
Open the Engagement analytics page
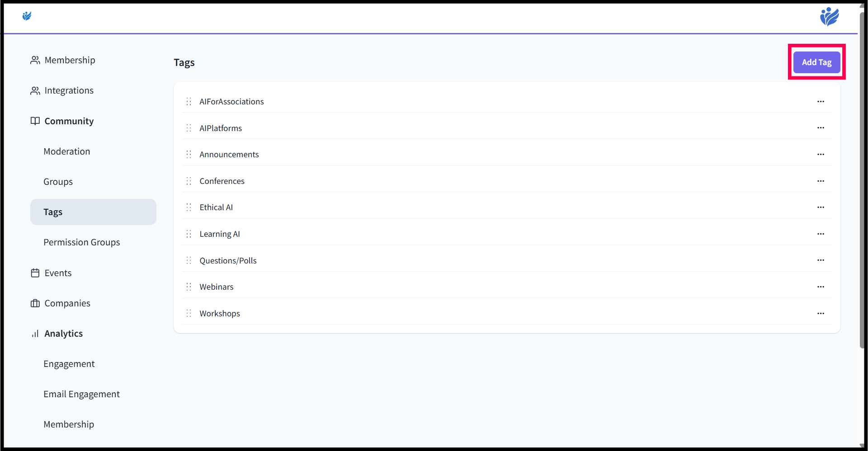(x=69, y=364)
